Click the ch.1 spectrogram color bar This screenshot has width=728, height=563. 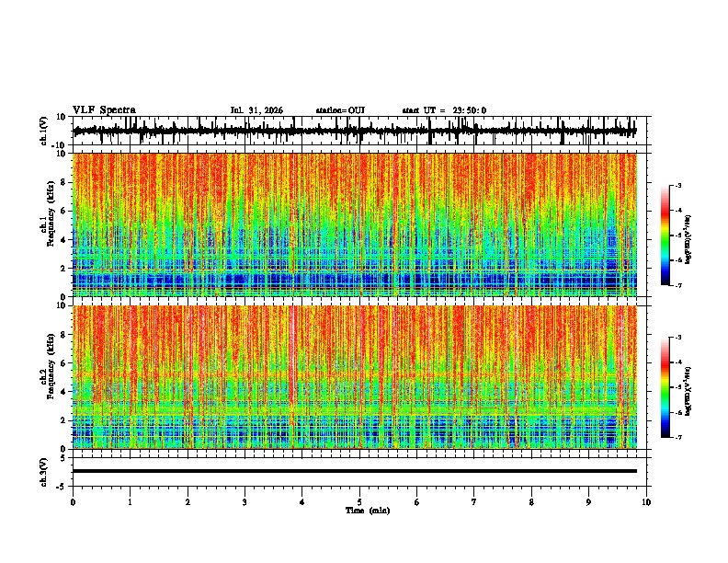click(665, 236)
